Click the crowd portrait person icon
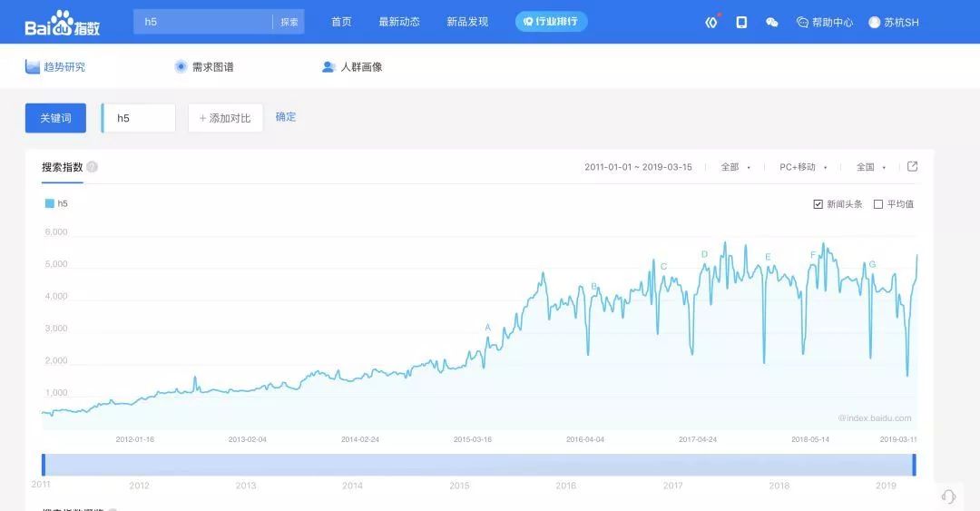Viewport: 980px width, 511px height. pos(328,67)
